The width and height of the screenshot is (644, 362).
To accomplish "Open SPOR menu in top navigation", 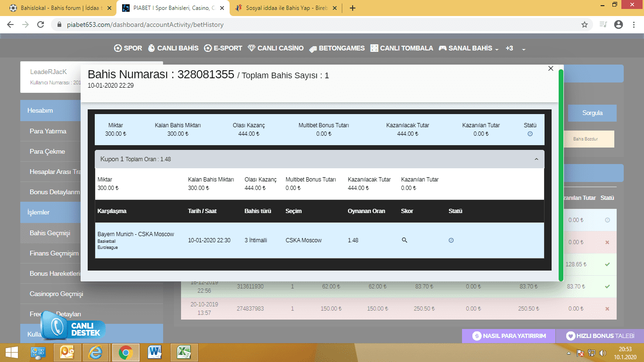I will (128, 48).
